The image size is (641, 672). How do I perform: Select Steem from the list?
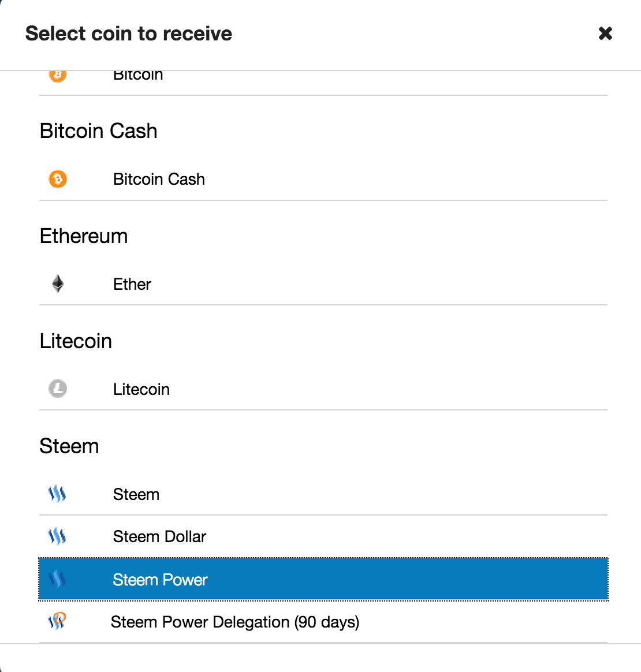[x=136, y=494]
